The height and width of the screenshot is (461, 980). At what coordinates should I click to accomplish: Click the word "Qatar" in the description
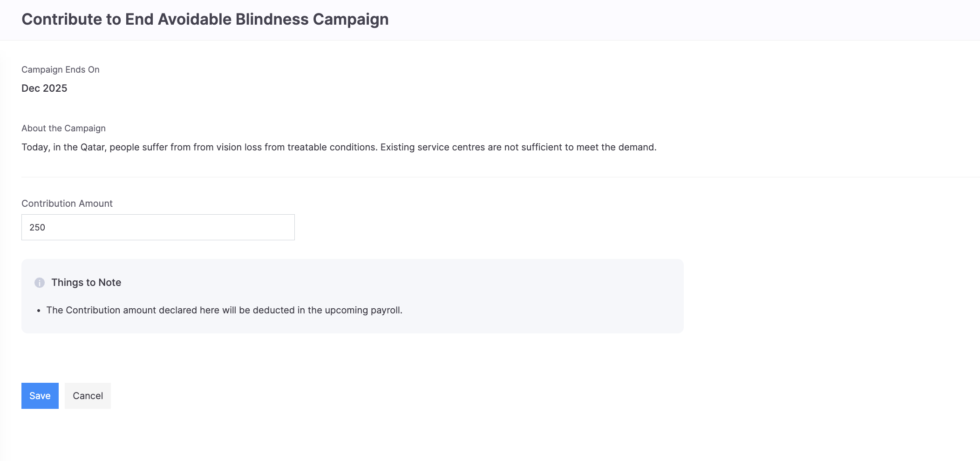coord(93,148)
